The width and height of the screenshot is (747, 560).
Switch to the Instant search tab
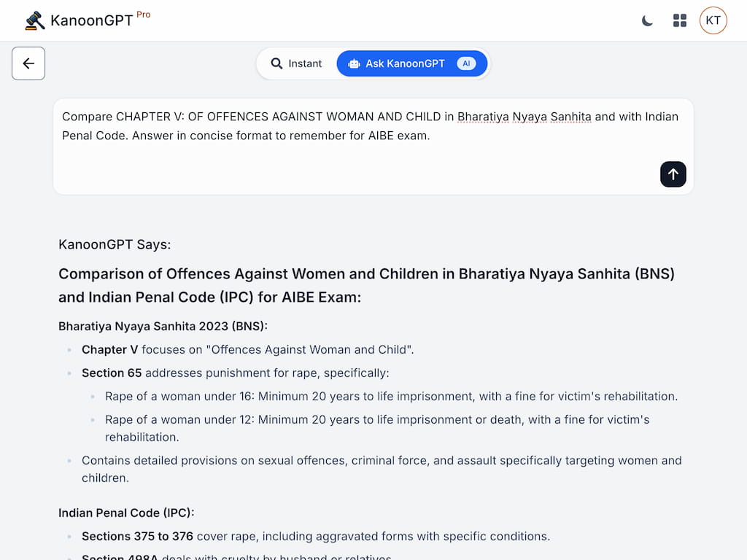(x=296, y=63)
